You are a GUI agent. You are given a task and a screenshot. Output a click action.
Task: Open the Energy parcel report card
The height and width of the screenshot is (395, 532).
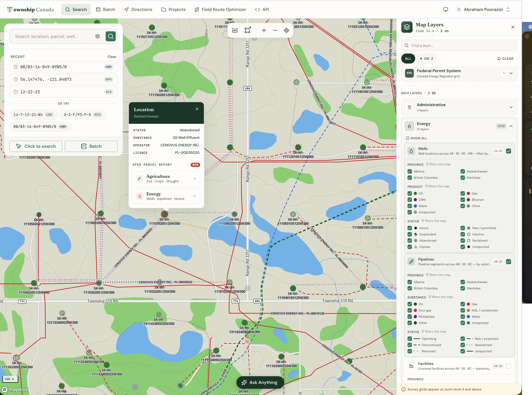[166, 196]
